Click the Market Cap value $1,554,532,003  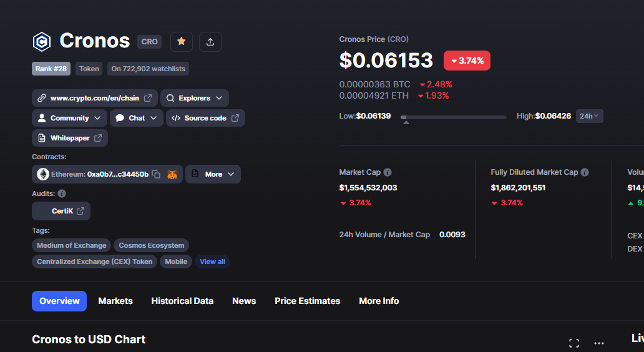368,188
